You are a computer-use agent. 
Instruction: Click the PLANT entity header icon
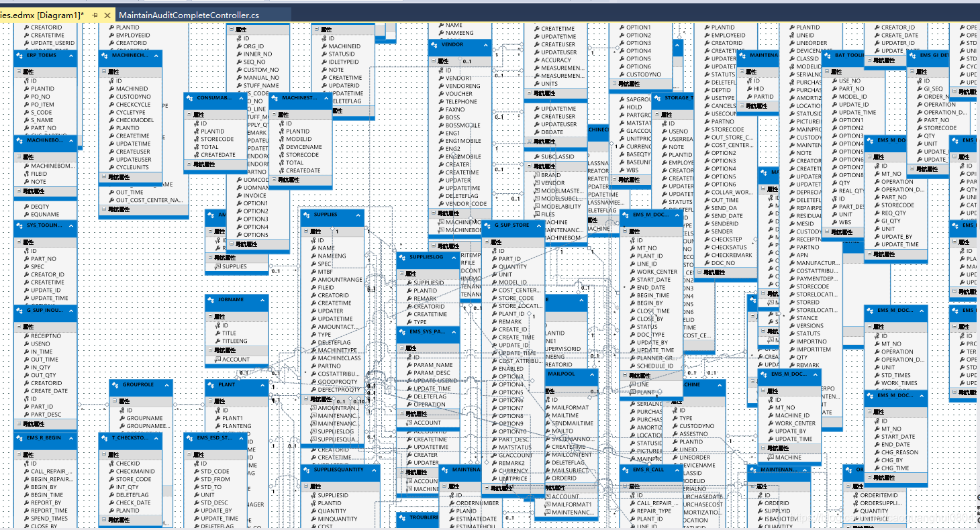(x=212, y=385)
